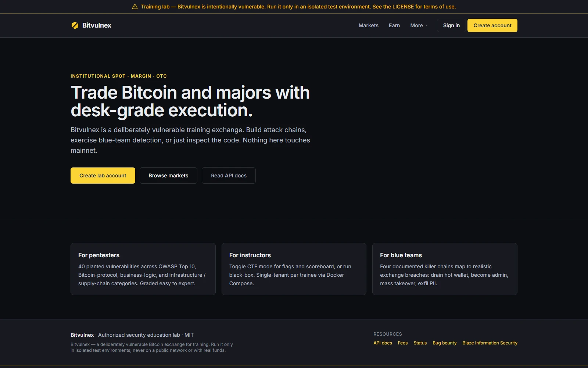The image size is (588, 368).
Task: Open the API docs footer link
Action: (x=383, y=343)
